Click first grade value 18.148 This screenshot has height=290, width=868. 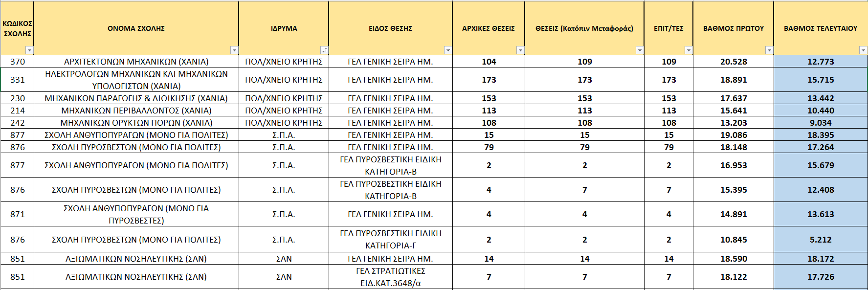click(734, 147)
